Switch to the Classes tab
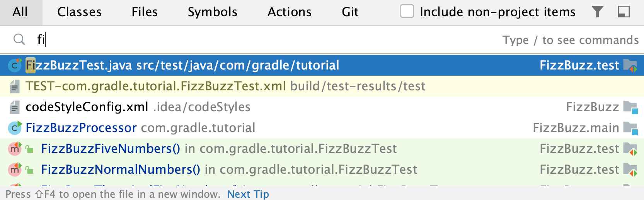 coord(80,12)
